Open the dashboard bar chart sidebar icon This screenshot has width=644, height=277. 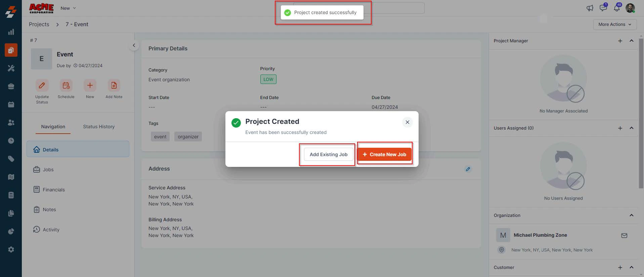11,32
